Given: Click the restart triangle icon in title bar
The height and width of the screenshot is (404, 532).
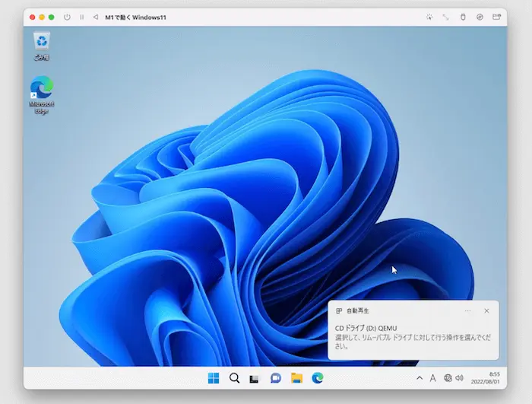Looking at the screenshot, I should pyautogui.click(x=96, y=17).
